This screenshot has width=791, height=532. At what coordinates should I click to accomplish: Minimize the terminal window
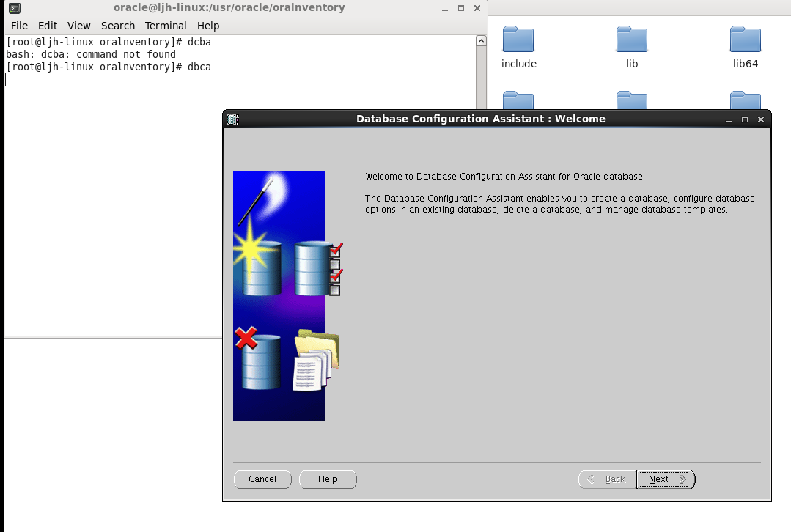pos(445,8)
